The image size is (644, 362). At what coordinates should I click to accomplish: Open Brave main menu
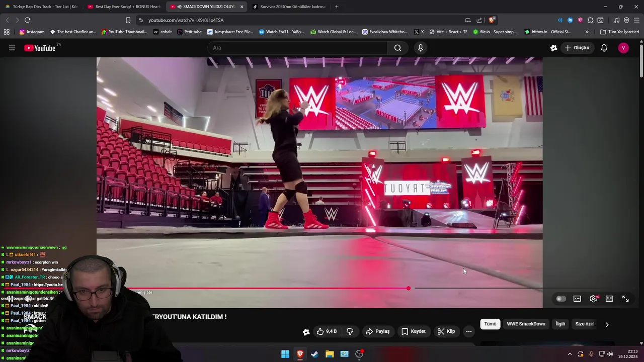pyautogui.click(x=636, y=20)
